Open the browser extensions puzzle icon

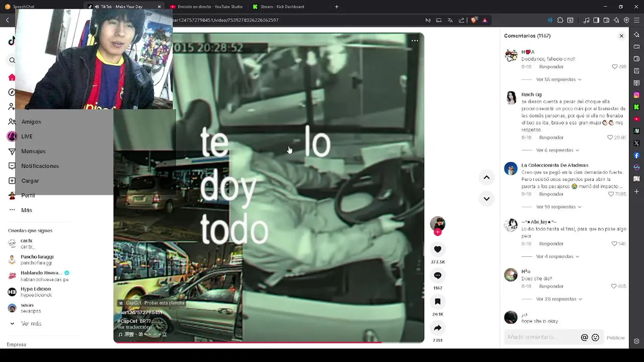[x=560, y=20]
